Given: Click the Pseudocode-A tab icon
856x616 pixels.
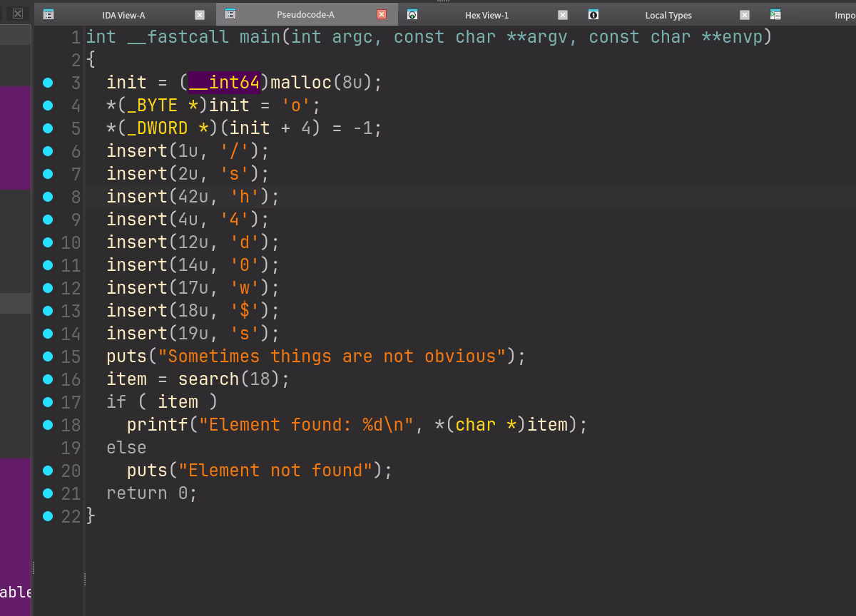Looking at the screenshot, I should pyautogui.click(x=230, y=14).
